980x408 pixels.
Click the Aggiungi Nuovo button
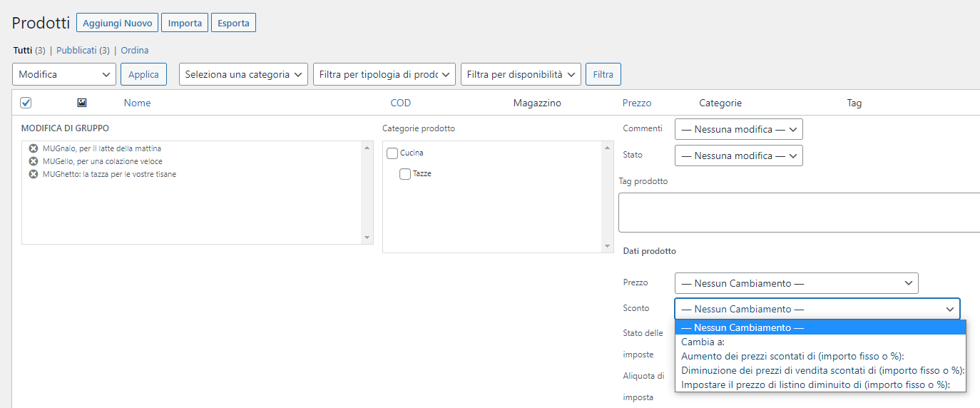coord(117,23)
